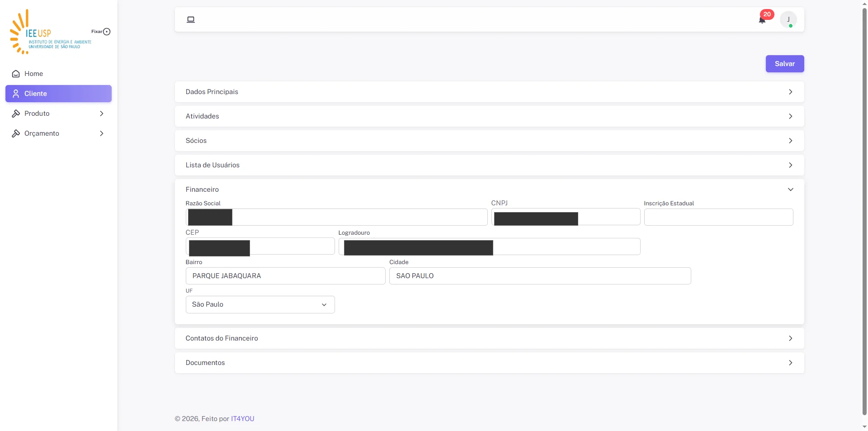Open the Home menu item

coord(58,74)
